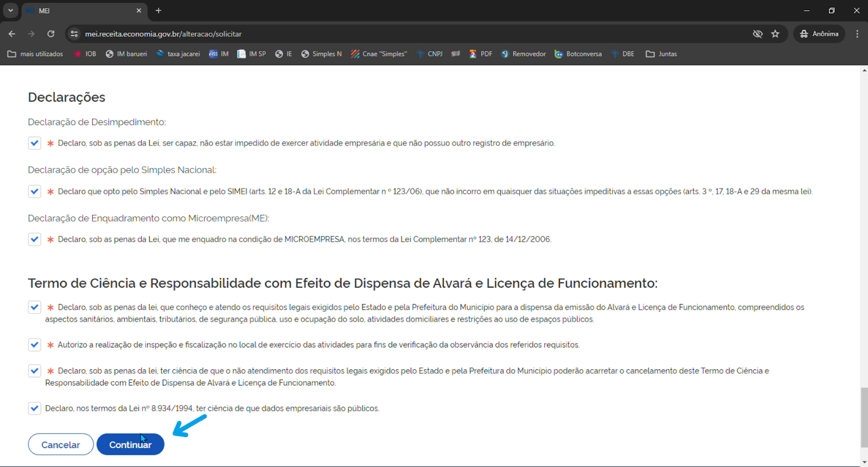Open the Botconversa bookmark
Image resolution: width=868 pixels, height=467 pixels.
point(578,54)
